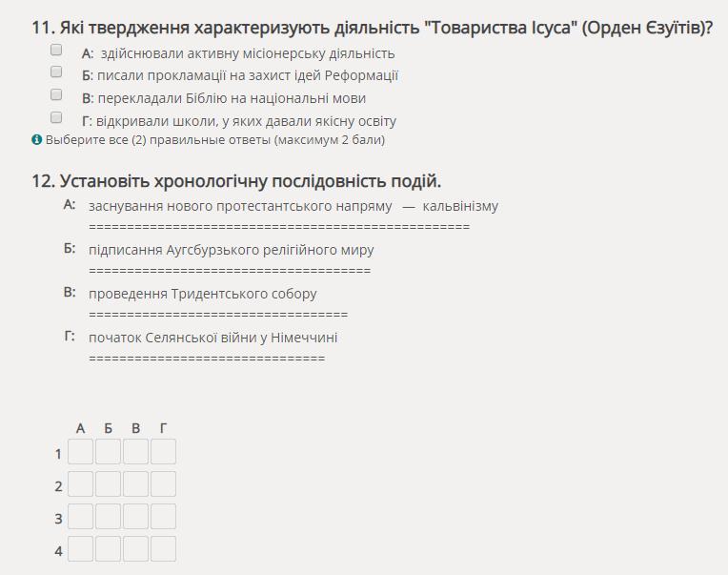Click column header А in the answer grid
The height and width of the screenshot is (575, 728).
tap(80, 428)
